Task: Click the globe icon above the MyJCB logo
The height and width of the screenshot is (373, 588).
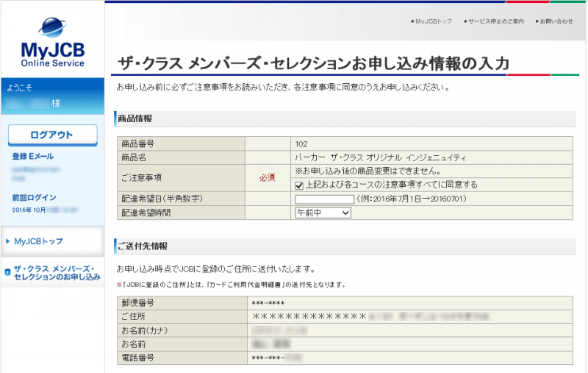Action: coord(52,27)
